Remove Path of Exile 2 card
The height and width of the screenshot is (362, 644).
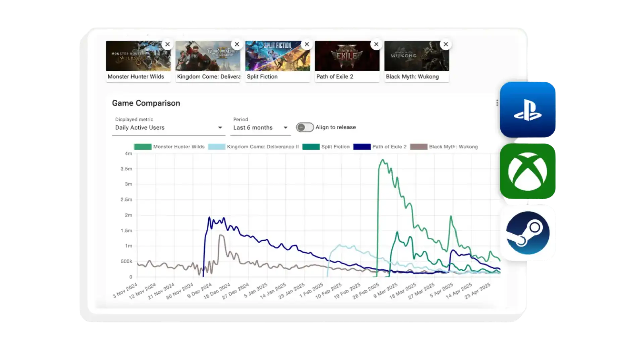pos(376,44)
